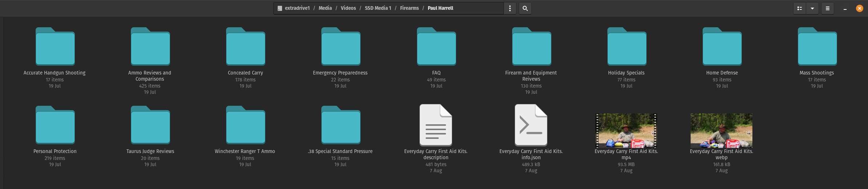Viewport: 868px width, 189px height.
Task: Click the 'Holiday Specials' folder name
Action: point(626,73)
